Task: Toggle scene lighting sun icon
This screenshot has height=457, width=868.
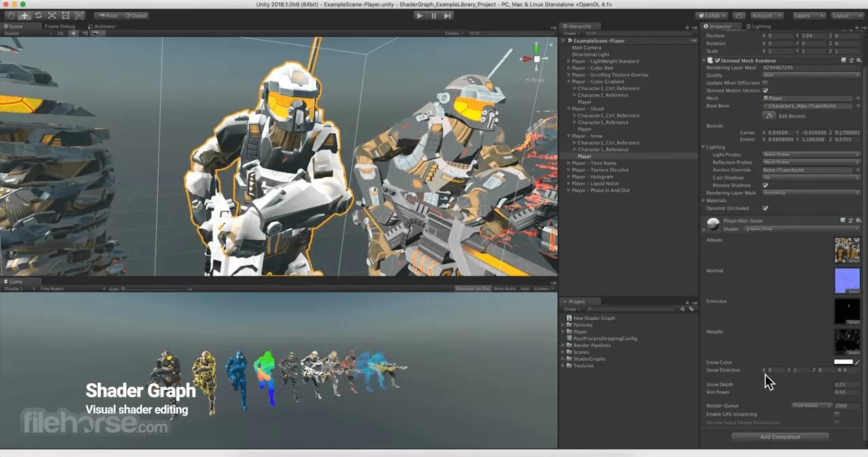Action: (73, 33)
